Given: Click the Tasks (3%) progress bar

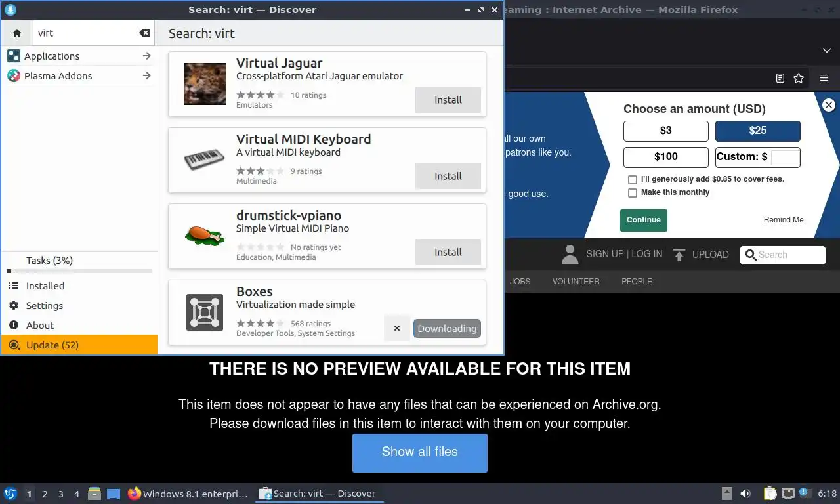Looking at the screenshot, I should tap(79, 271).
